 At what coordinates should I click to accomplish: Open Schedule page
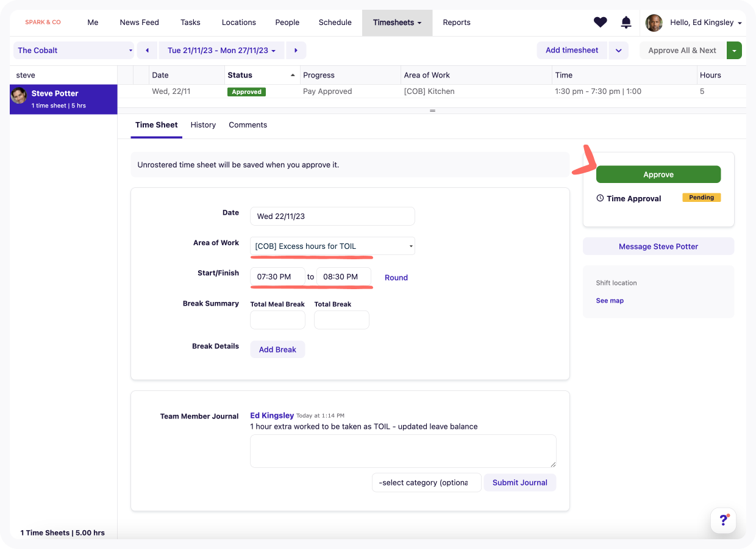335,23
